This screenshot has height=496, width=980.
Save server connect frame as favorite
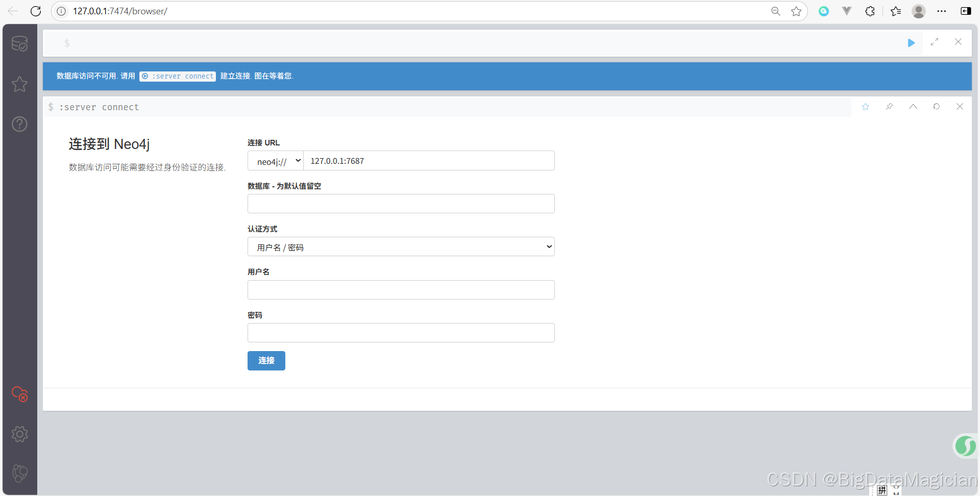(x=866, y=107)
